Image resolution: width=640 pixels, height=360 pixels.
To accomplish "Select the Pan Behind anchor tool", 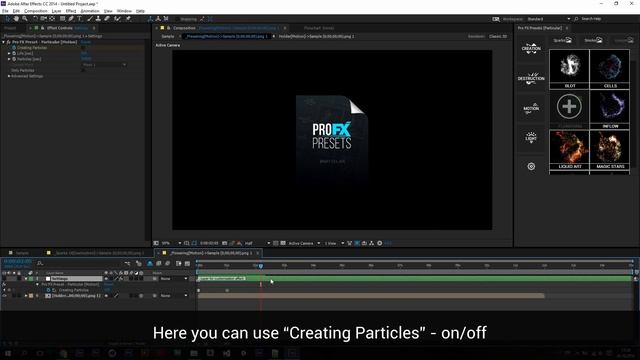I will [52, 19].
